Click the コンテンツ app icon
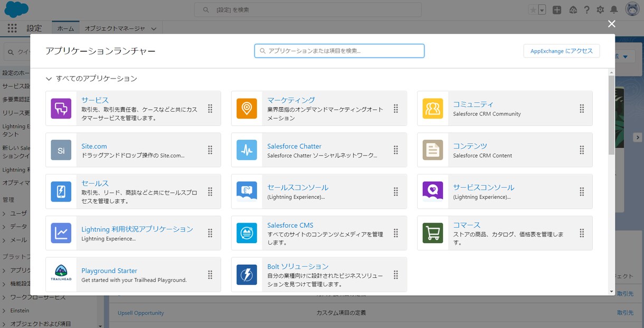644x328 pixels. coord(433,150)
